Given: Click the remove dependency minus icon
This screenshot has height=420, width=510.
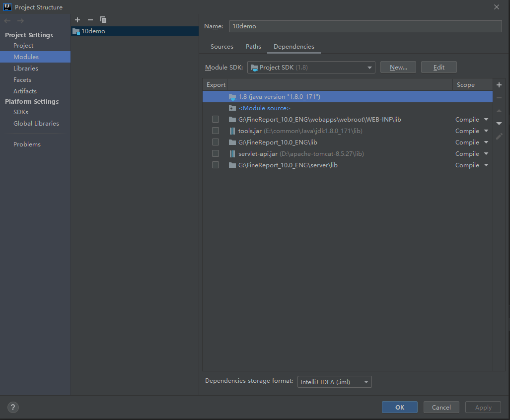Looking at the screenshot, I should [499, 98].
